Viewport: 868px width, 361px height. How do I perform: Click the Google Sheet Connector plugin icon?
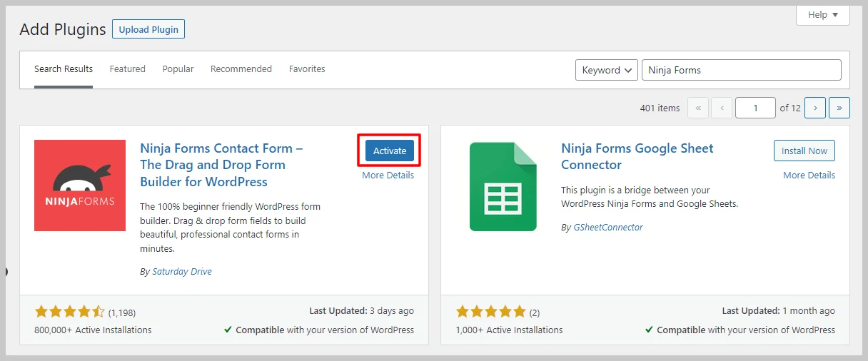(x=503, y=185)
